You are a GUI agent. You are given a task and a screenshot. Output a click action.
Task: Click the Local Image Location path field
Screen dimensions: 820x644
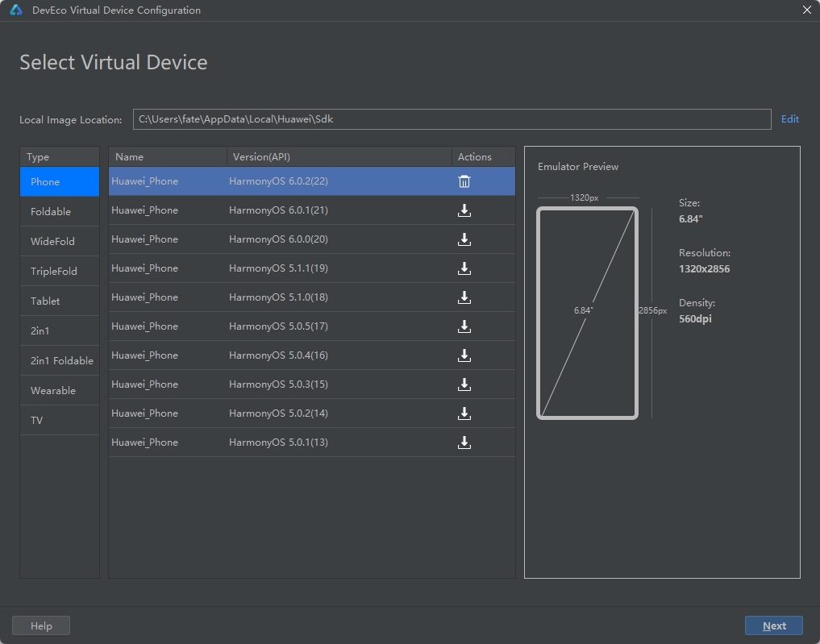coord(452,119)
